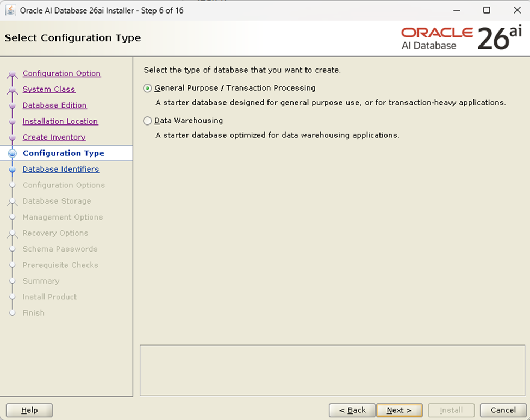Cancel the installer
This screenshot has height=420, width=530.
click(x=503, y=410)
